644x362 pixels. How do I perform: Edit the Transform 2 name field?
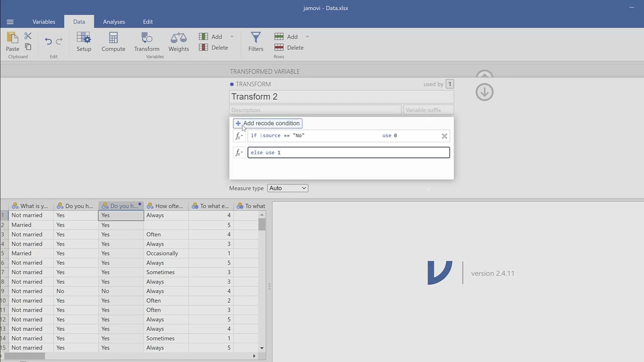click(342, 97)
